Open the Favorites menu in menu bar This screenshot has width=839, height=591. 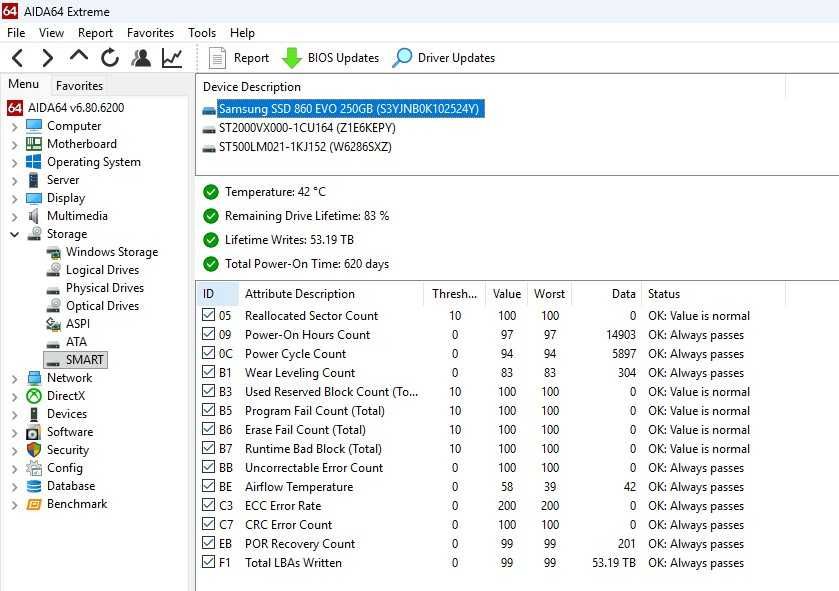coord(150,33)
